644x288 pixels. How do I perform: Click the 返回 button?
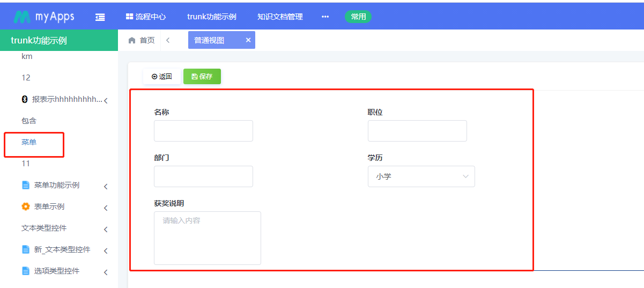(x=162, y=77)
